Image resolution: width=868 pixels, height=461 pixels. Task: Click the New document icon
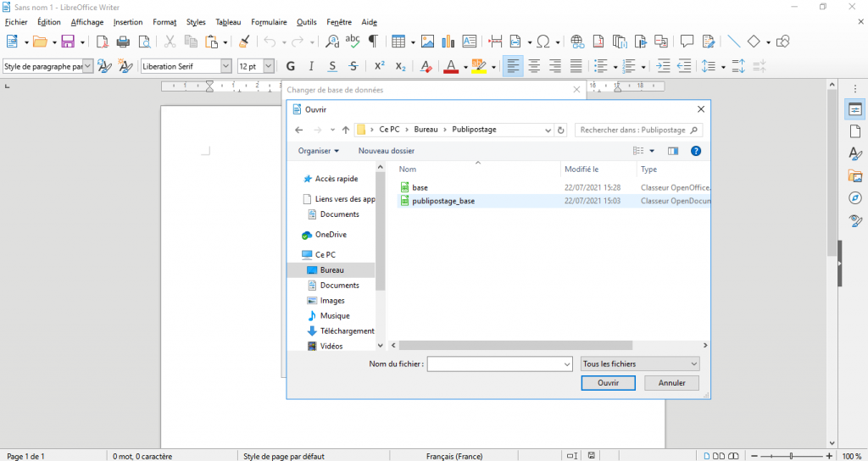coord(12,42)
